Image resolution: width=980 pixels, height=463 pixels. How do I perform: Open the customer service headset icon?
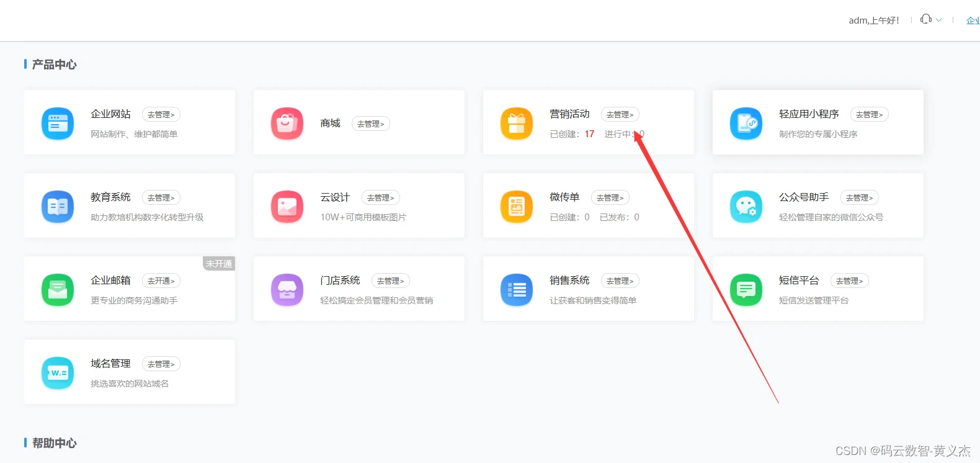pos(926,19)
